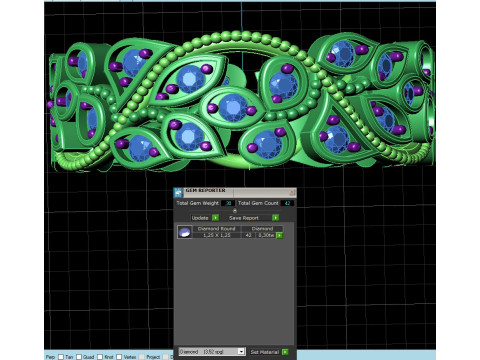Toggle the Vertex snap checkbox

[119, 357]
